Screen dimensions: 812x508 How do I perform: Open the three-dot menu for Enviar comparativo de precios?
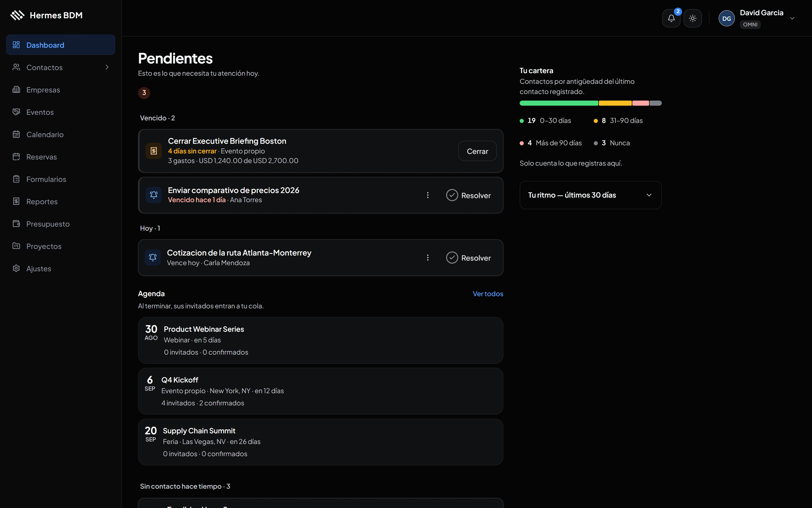coord(428,195)
